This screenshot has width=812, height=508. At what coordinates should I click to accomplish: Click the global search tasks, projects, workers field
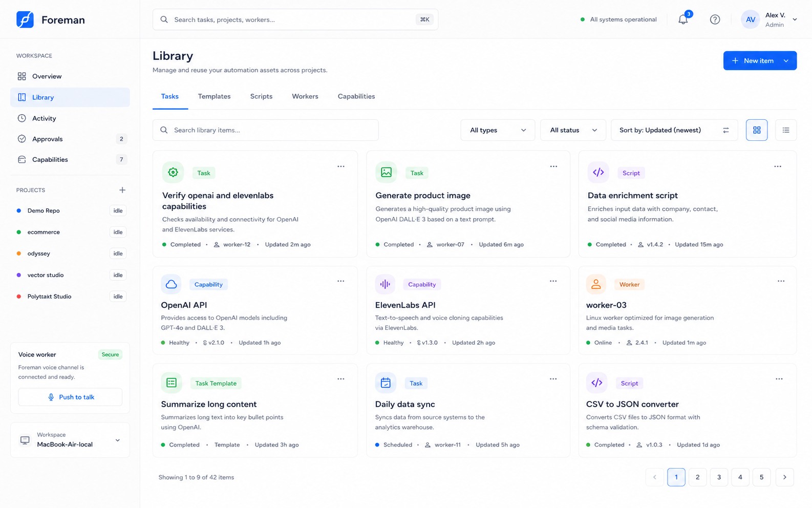[295, 19]
